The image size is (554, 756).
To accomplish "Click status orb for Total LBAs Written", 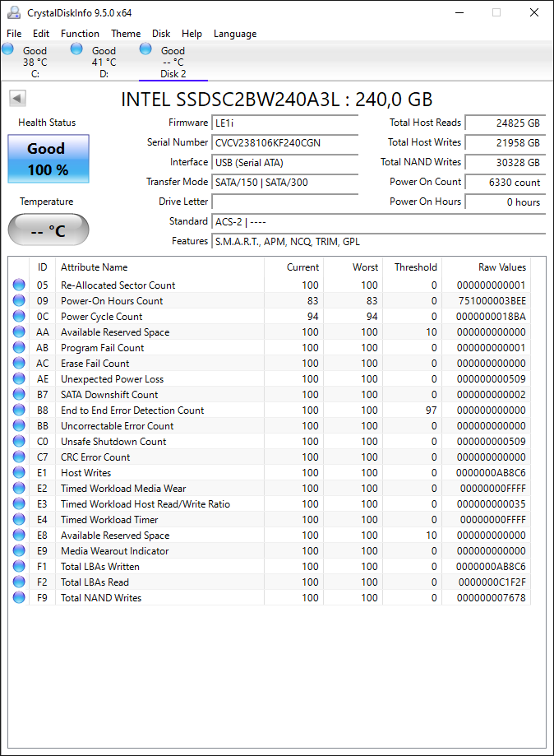I will coord(19,566).
